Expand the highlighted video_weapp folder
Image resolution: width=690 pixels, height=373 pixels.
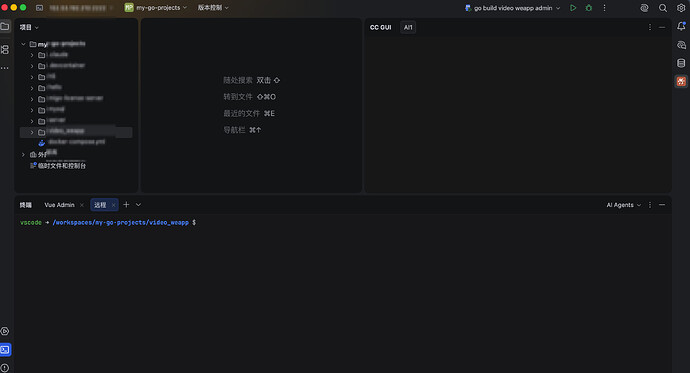pyautogui.click(x=32, y=132)
